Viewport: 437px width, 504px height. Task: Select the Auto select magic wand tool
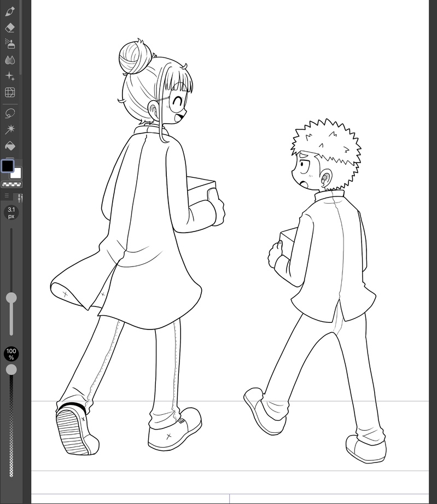pyautogui.click(x=10, y=129)
